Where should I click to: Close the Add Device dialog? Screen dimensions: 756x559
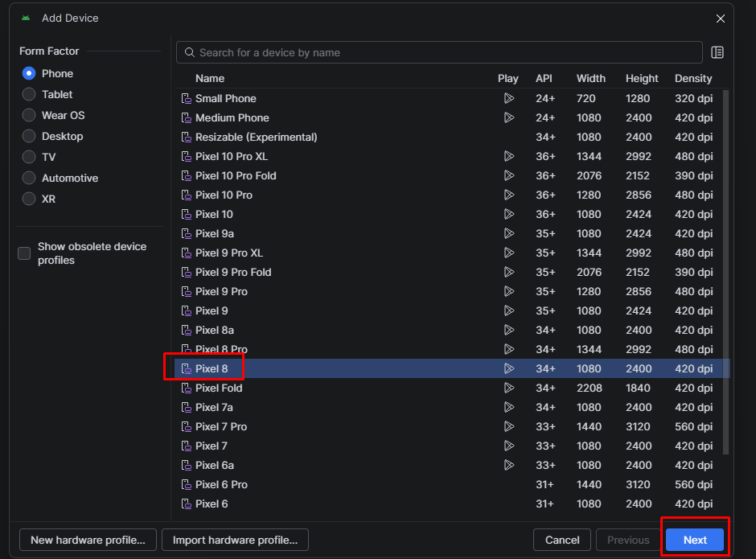[721, 18]
